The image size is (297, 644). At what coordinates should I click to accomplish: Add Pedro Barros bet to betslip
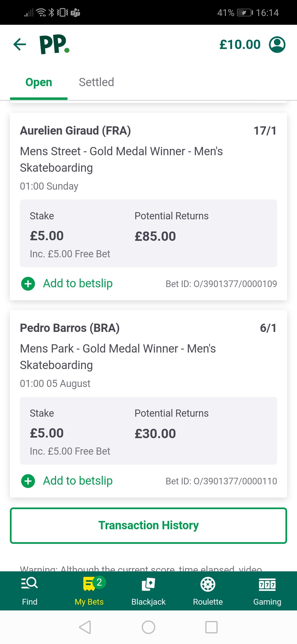tap(78, 481)
